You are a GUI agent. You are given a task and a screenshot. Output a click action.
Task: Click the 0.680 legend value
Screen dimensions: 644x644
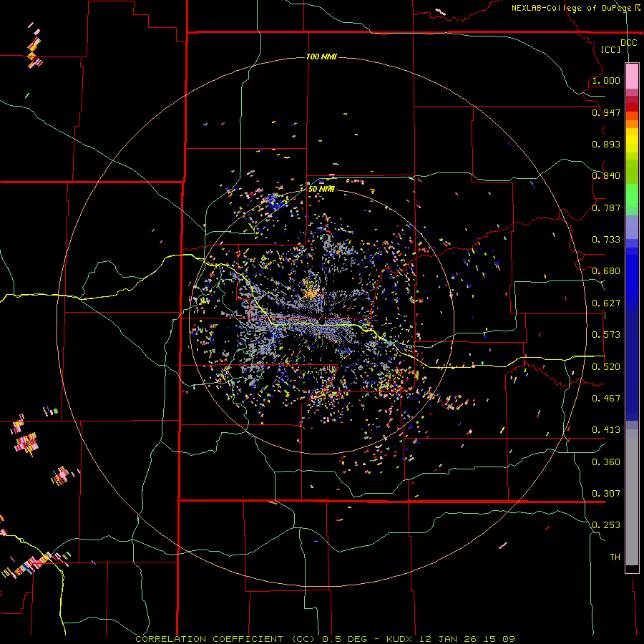(x=606, y=271)
